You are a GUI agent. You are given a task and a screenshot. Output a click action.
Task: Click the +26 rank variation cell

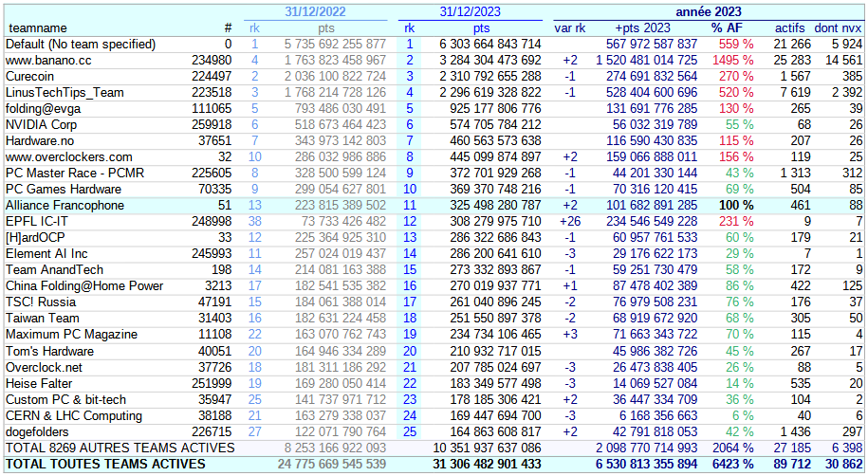pyautogui.click(x=569, y=221)
